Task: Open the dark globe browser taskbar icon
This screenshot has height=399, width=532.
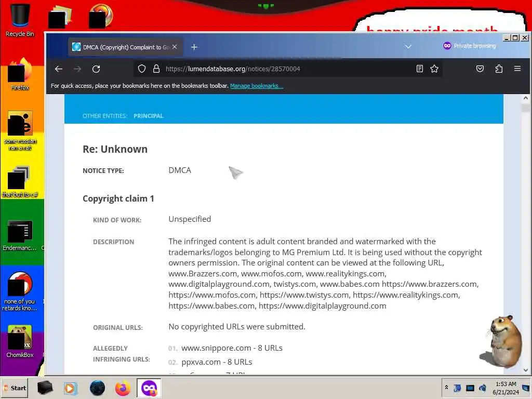Action: 97,388
